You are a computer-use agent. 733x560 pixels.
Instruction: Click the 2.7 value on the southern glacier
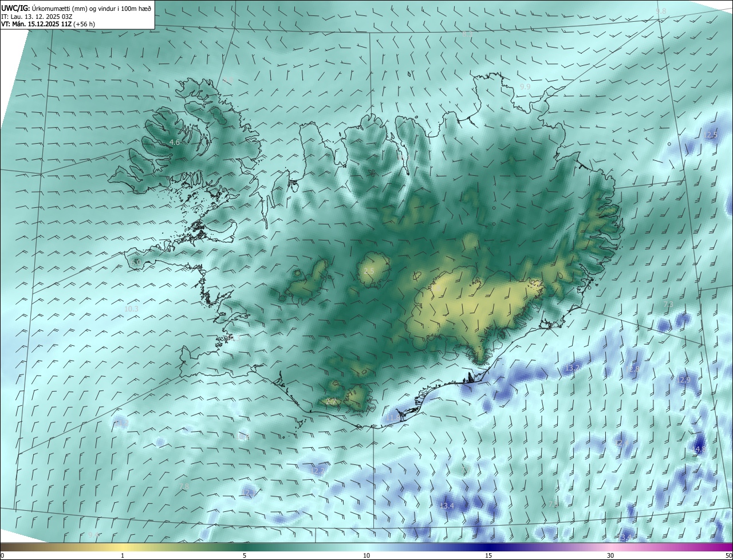click(330, 403)
